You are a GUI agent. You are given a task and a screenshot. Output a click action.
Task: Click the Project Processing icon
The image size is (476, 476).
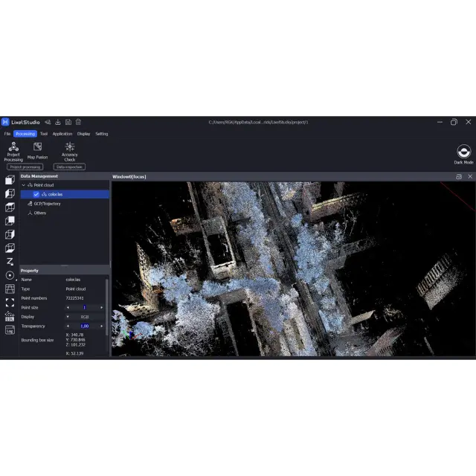(13, 147)
